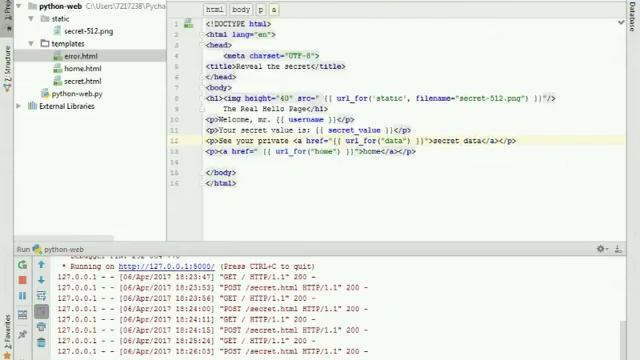Open the Project tool window tab
The height and width of the screenshot is (360, 640).
(x=7, y=16)
